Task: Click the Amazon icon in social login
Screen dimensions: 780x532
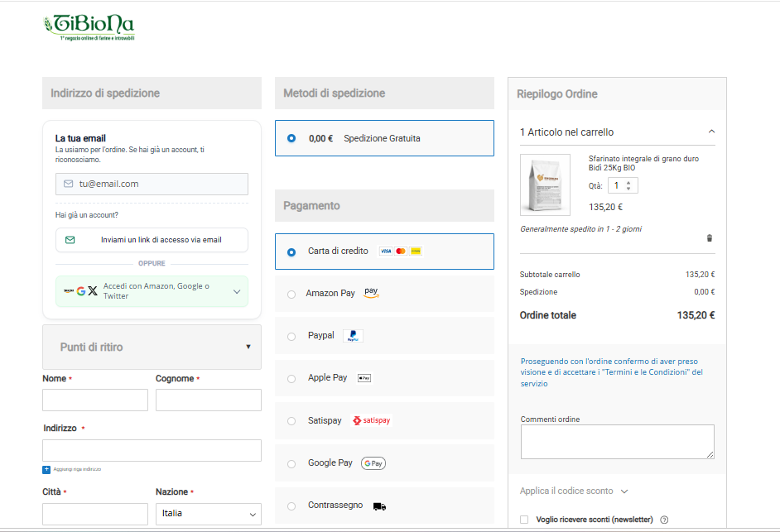Action: (69, 291)
